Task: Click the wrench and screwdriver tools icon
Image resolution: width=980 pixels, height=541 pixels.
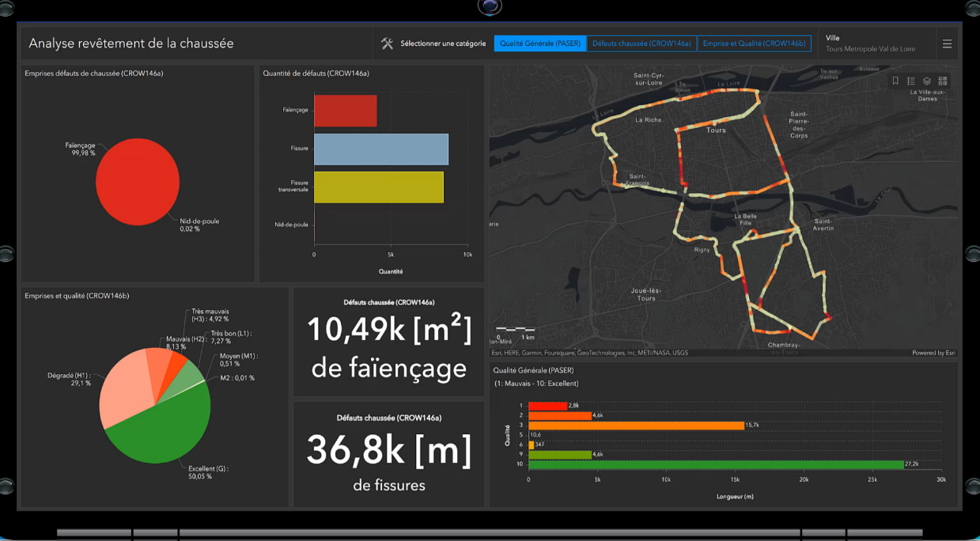Action: [387, 44]
